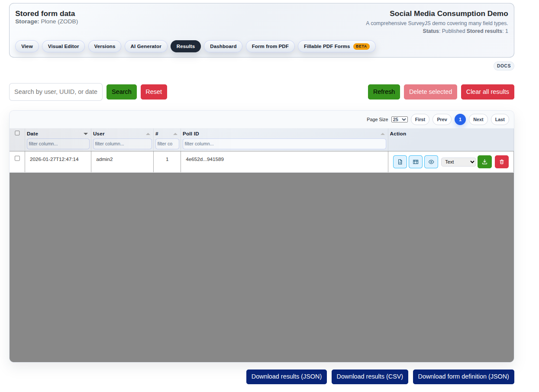
Task: Click the red trash icon for admin2
Action: pyautogui.click(x=501, y=162)
